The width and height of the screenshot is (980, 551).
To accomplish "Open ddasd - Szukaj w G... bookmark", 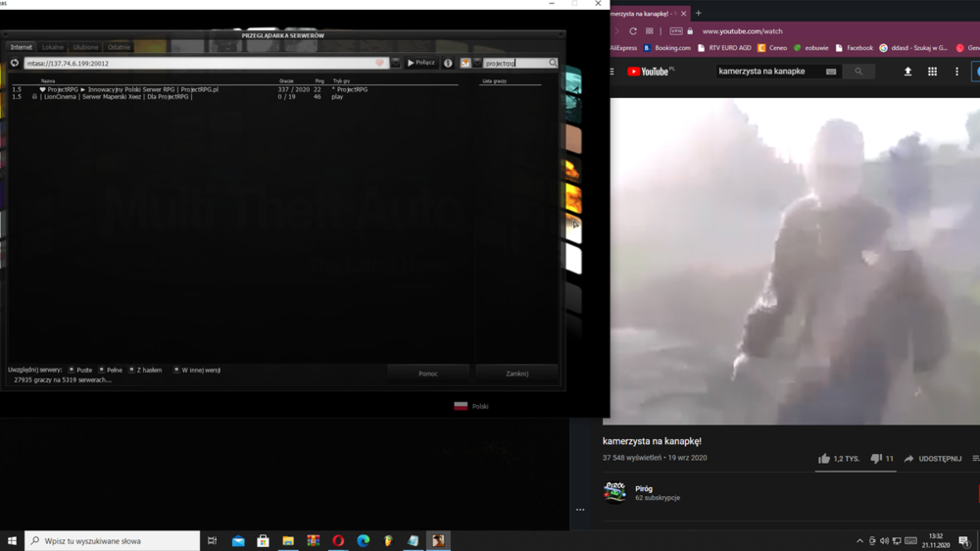I will tap(913, 48).
